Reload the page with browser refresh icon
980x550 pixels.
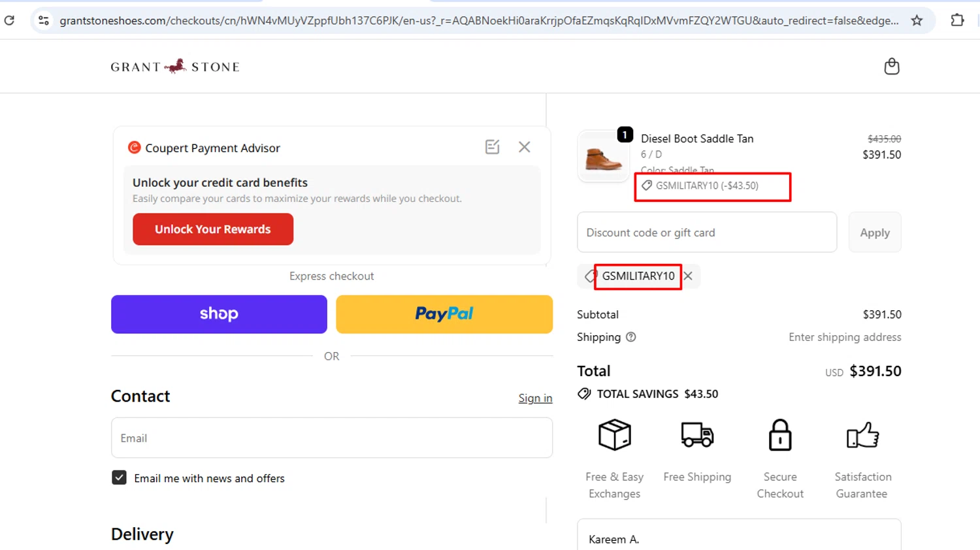point(9,20)
